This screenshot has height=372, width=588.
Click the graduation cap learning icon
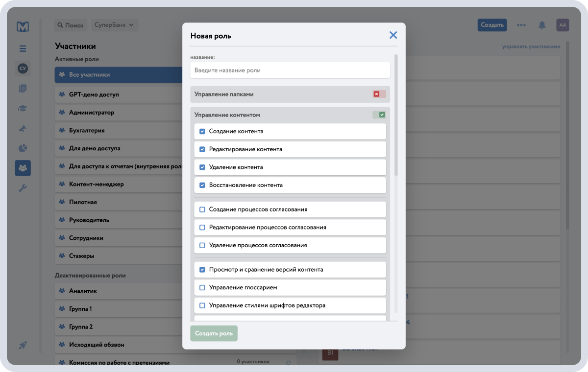[23, 108]
